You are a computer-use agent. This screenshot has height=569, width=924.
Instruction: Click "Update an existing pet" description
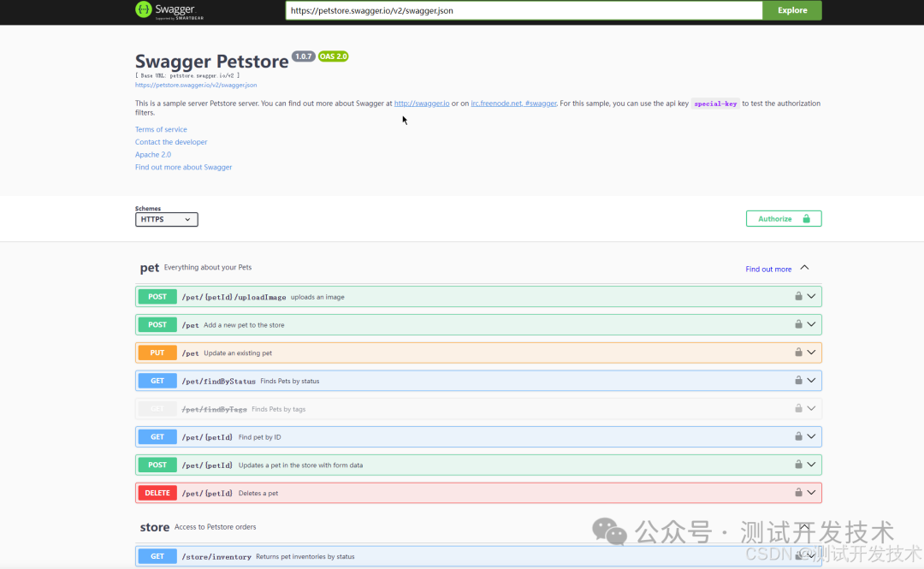coord(238,353)
